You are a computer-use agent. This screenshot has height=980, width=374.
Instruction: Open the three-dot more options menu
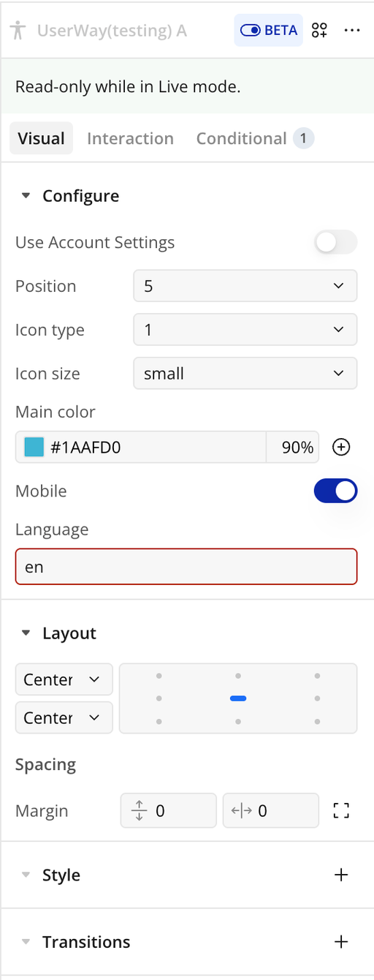pyautogui.click(x=352, y=30)
